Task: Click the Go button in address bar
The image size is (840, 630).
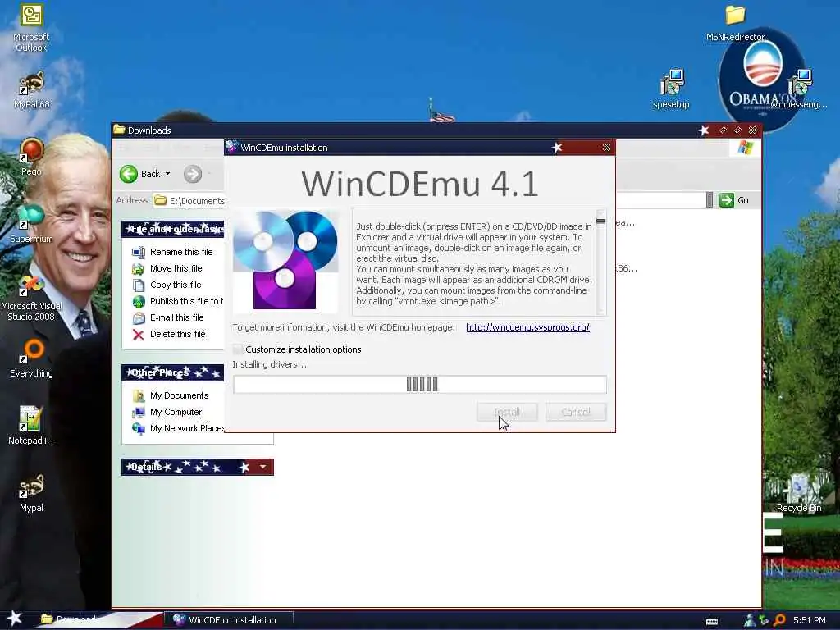Action: tap(734, 200)
